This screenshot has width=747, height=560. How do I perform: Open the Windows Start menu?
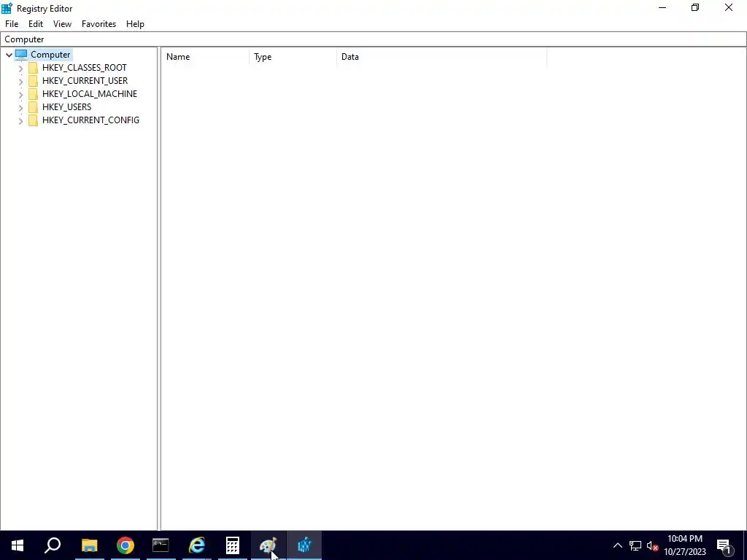pos(18,545)
